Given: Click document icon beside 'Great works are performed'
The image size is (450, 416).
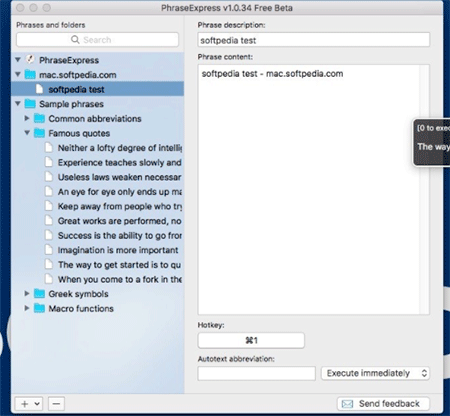Looking at the screenshot, I should click(x=49, y=221).
